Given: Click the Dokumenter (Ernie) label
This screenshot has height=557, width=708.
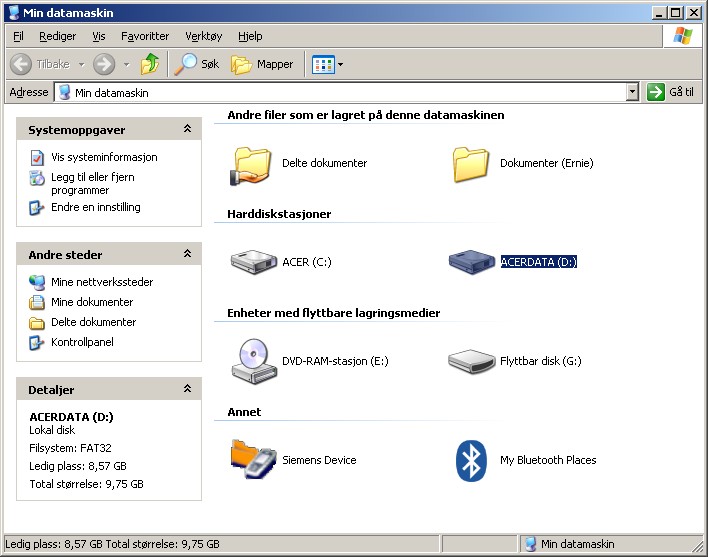Looking at the screenshot, I should pos(547,163).
